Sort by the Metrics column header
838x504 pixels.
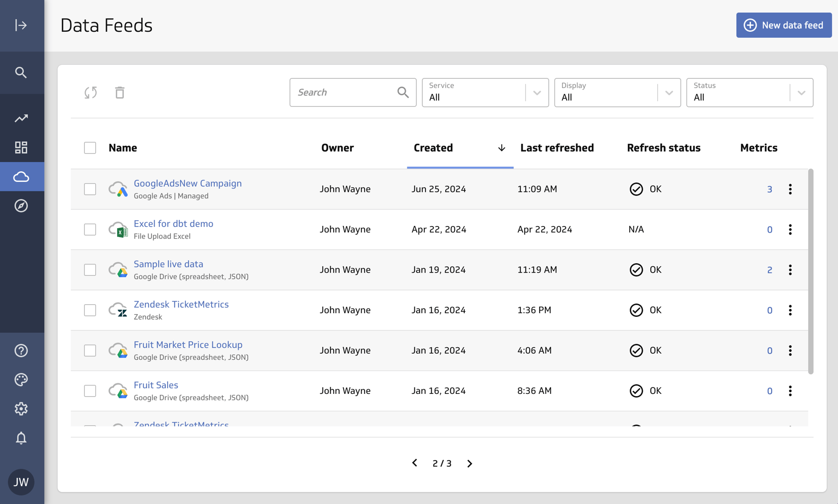759,148
